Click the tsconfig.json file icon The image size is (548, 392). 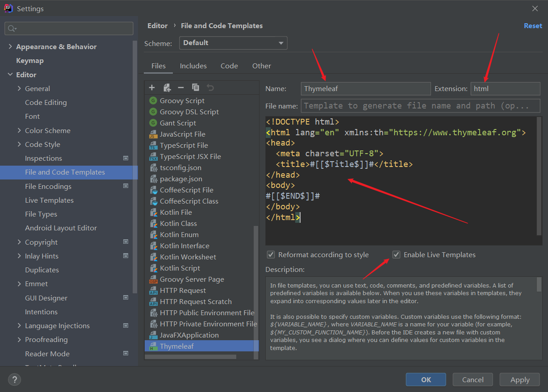153,167
